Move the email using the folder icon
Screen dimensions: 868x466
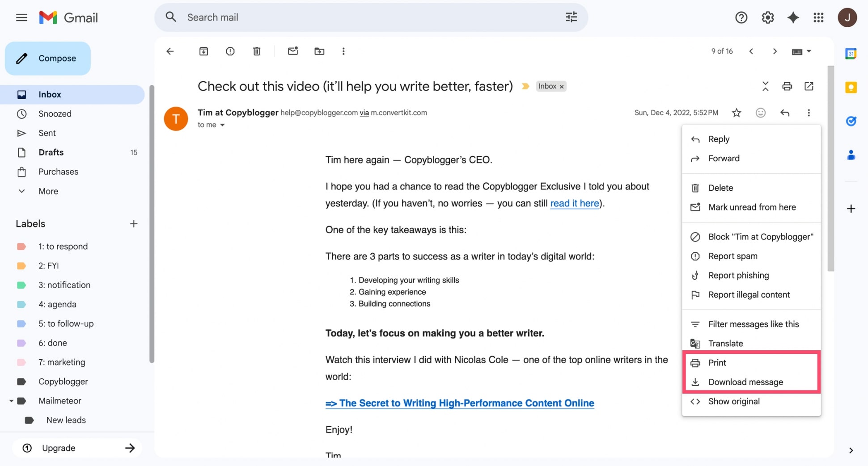(319, 51)
